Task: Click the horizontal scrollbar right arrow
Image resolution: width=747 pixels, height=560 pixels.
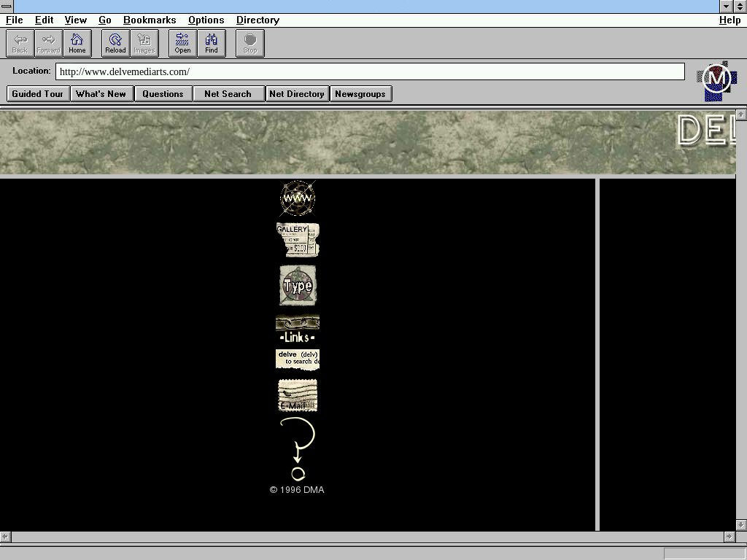Action: (729, 537)
